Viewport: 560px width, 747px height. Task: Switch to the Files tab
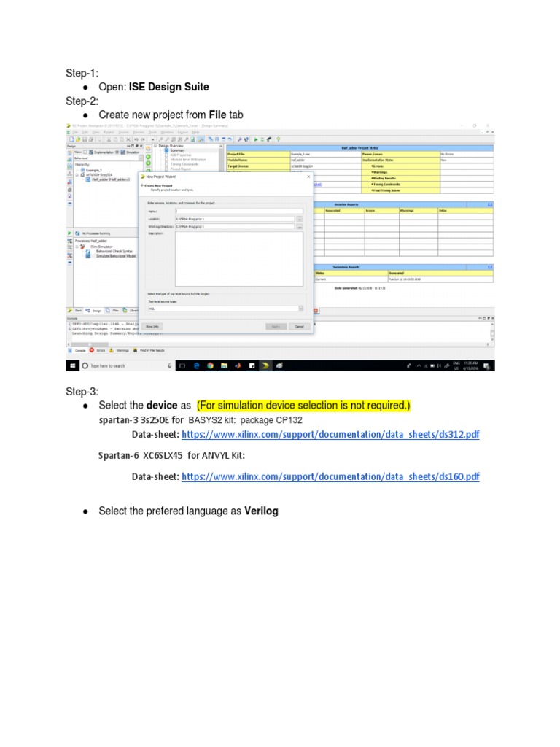pyautogui.click(x=112, y=311)
